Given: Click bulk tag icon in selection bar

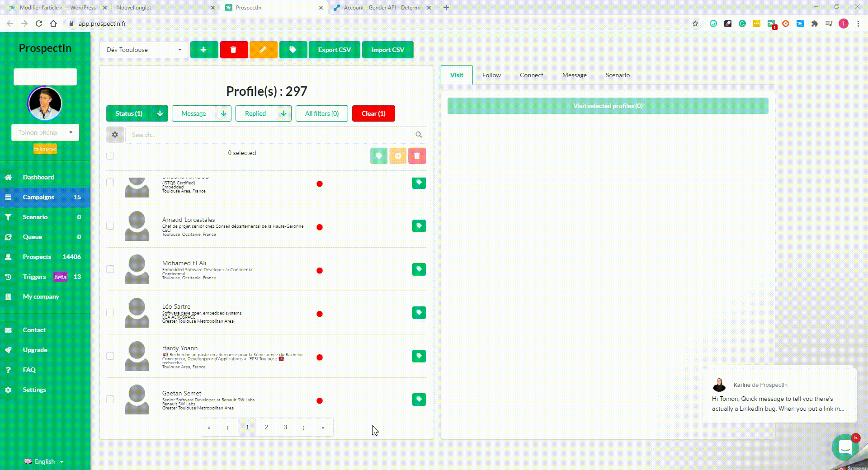Looking at the screenshot, I should click(379, 156).
